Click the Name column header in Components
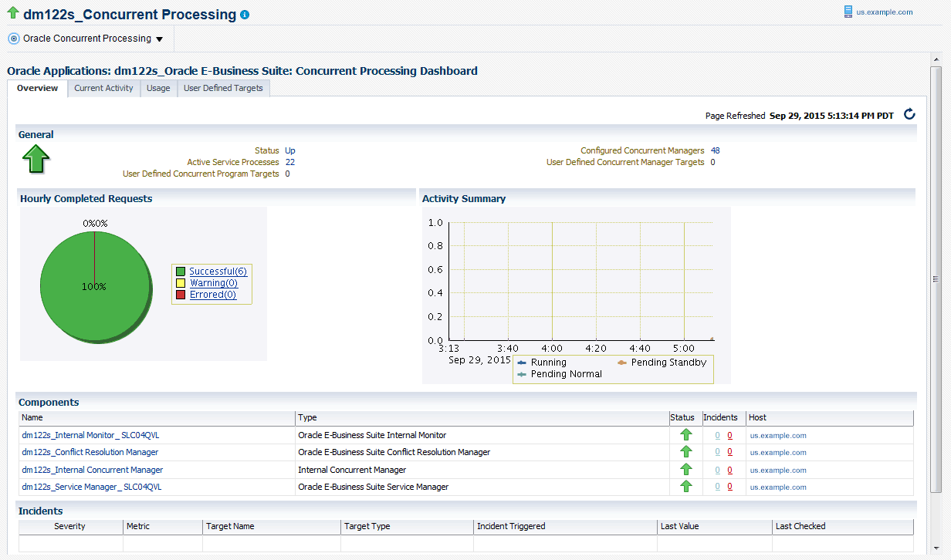Image resolution: width=951 pixels, height=560 pixels. point(157,417)
